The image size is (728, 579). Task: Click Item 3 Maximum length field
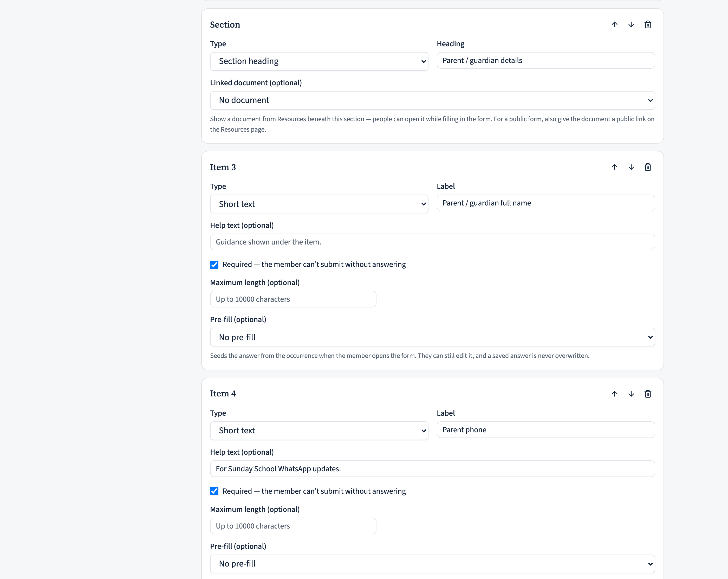[293, 299]
